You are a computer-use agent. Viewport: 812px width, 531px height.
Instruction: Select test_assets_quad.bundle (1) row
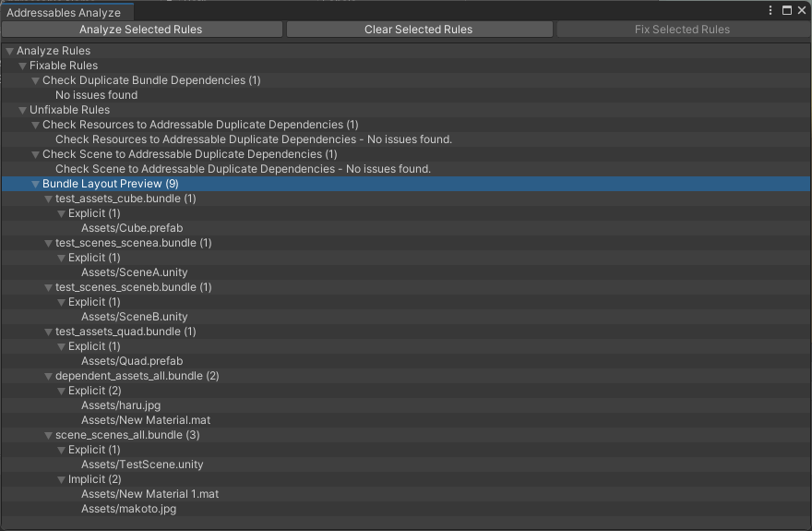406,331
